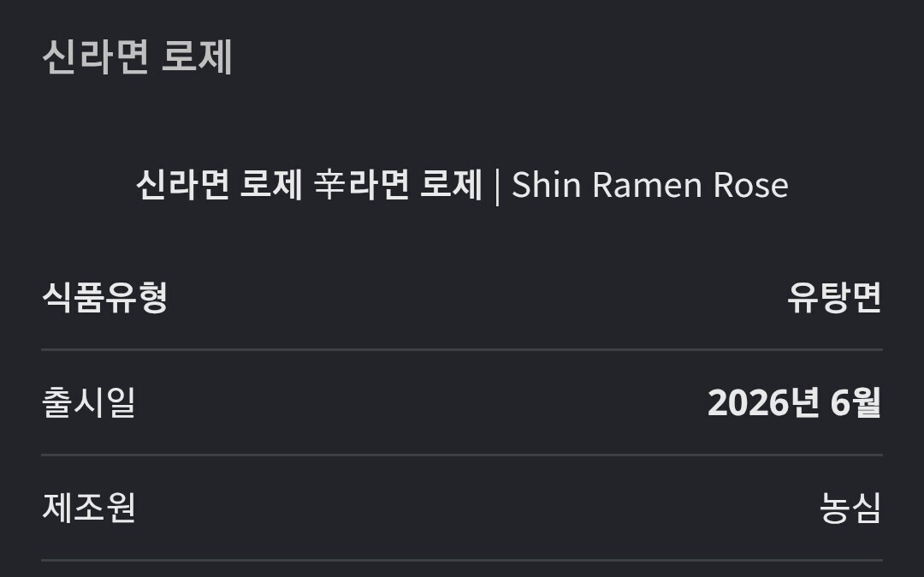Screen dimensions: 924x577
Task: Click the divider line below the 제조원 row
Action: (x=462, y=560)
